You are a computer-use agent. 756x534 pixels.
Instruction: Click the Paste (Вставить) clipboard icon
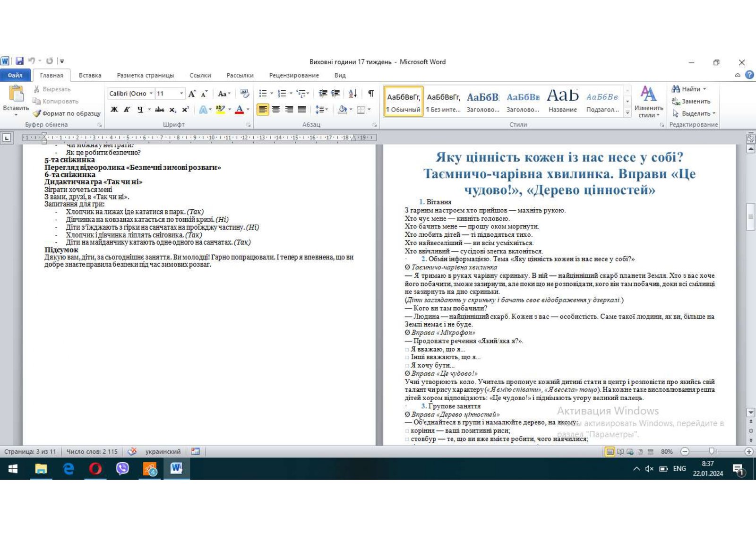click(x=16, y=94)
